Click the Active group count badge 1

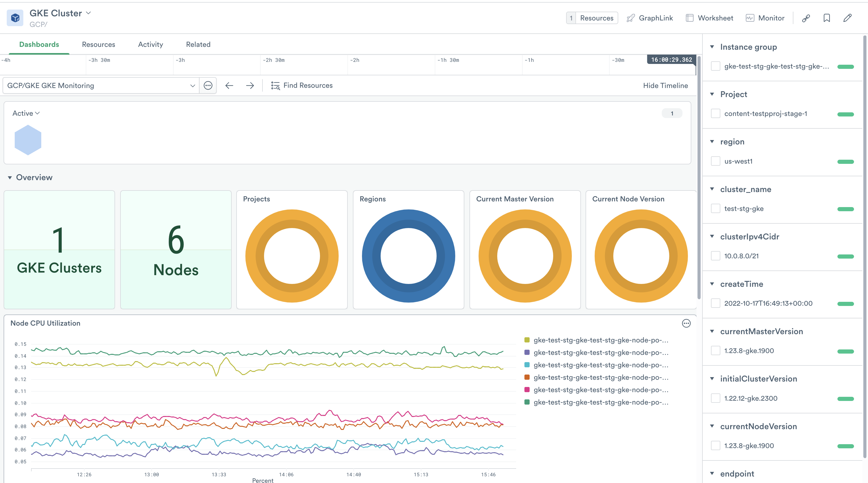pos(672,113)
